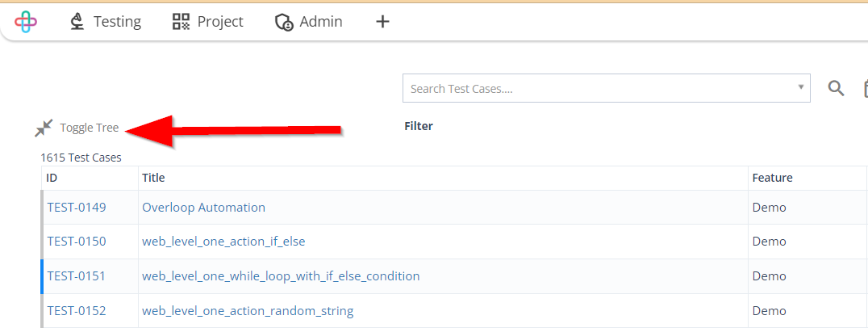The width and height of the screenshot is (868, 328).
Task: Click the magnifying glass search icon
Action: click(x=836, y=88)
